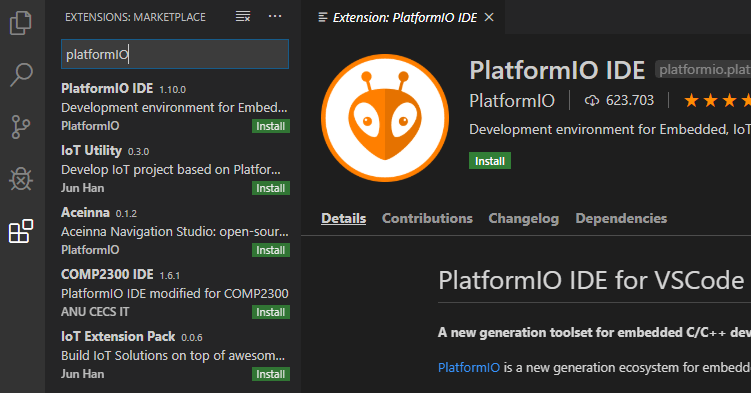751x393 pixels.
Task: Install the IoT Utility extension
Action: click(x=271, y=188)
